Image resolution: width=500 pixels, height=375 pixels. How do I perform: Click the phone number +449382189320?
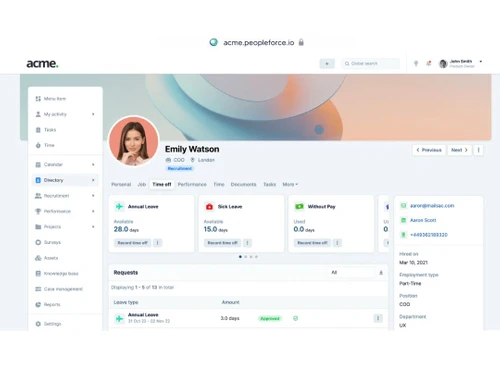[x=429, y=235]
